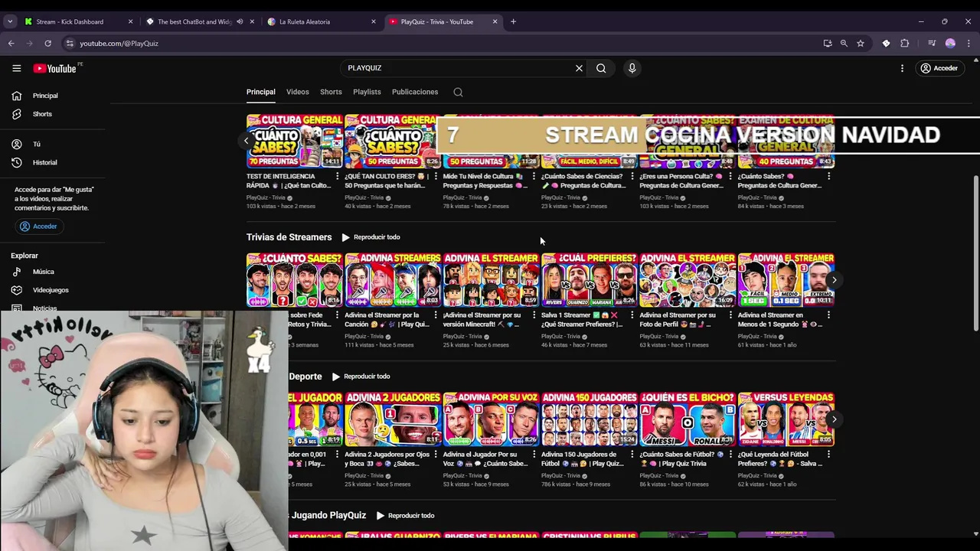Show next videos in Deporte row
The width and height of the screenshot is (980, 551).
(834, 419)
